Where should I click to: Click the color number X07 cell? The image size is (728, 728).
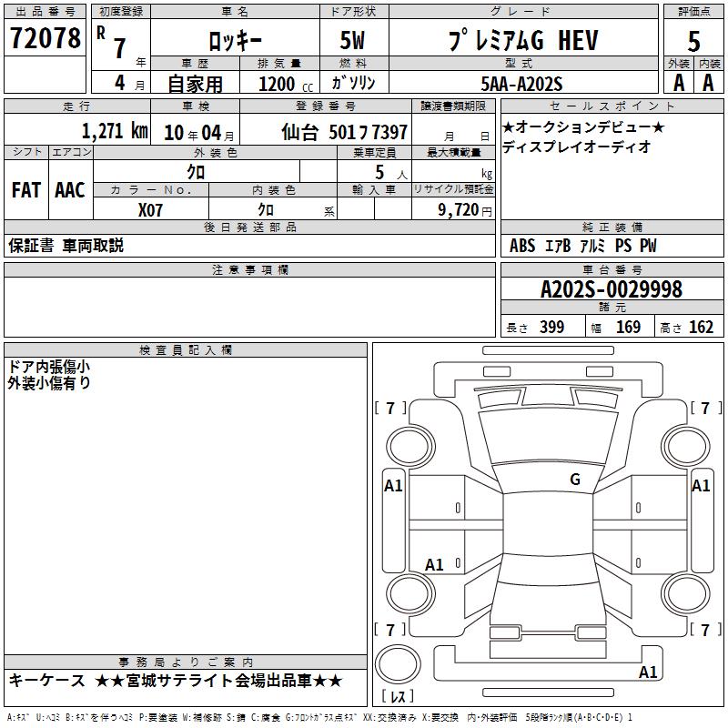151,208
